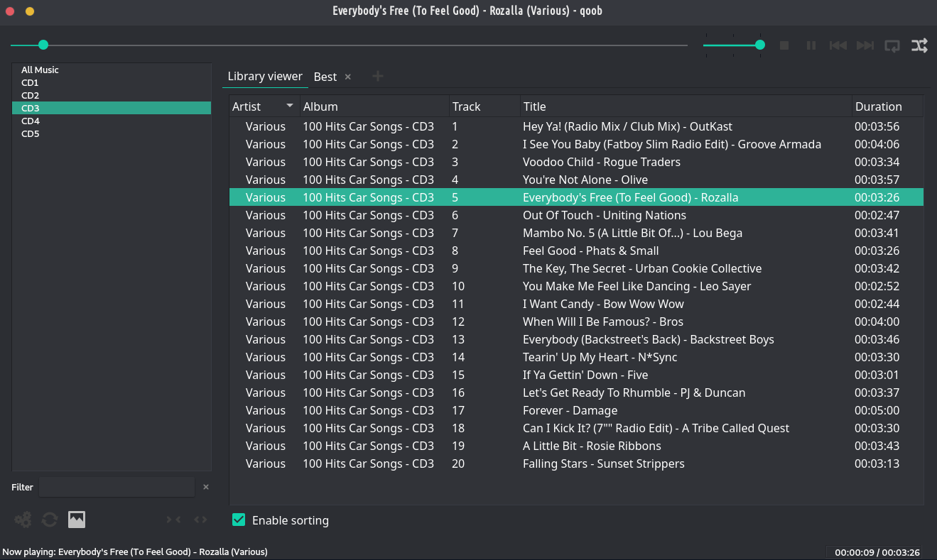This screenshot has width=937, height=560.
Task: Skip to the previous track
Action: (x=838, y=45)
